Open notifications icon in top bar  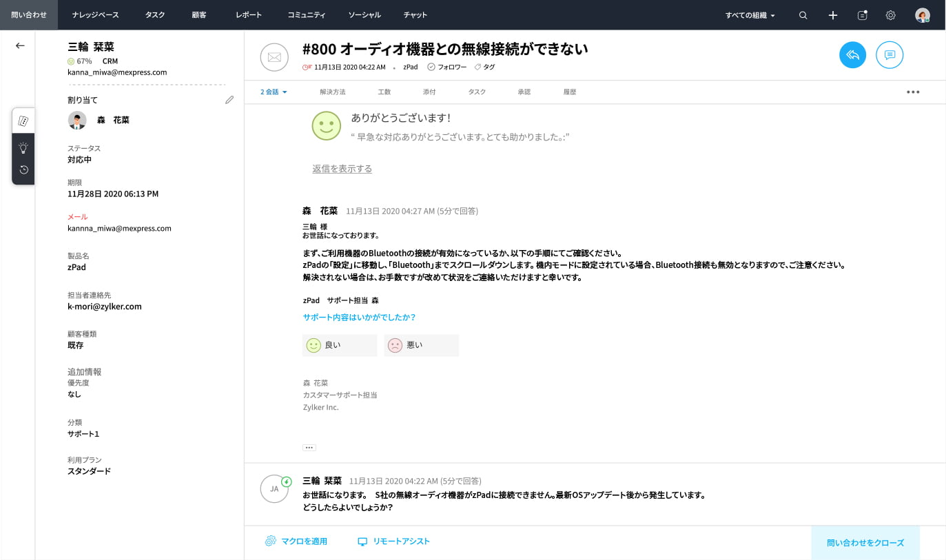[862, 15]
